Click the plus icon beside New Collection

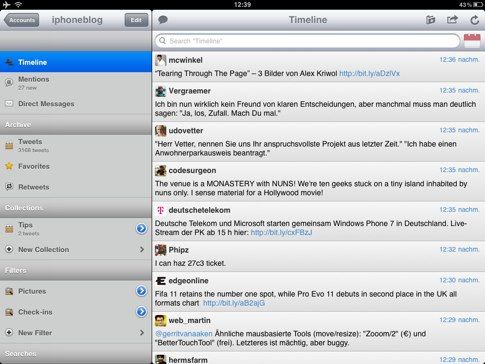[9, 249]
